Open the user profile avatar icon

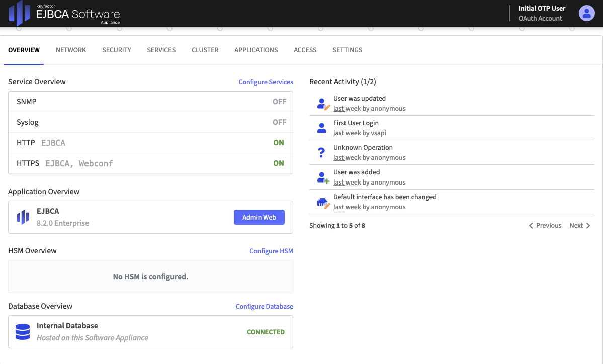586,13
